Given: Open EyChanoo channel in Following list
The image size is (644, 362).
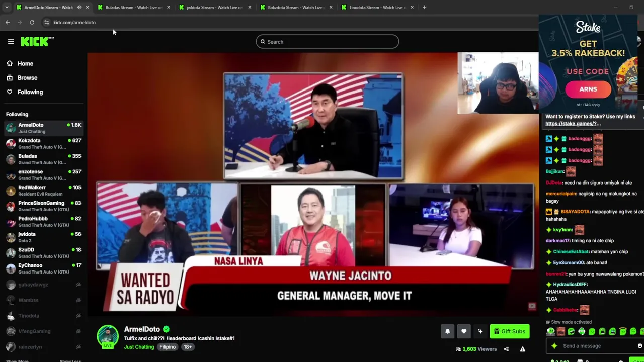Looking at the screenshot, I should pyautogui.click(x=44, y=268).
